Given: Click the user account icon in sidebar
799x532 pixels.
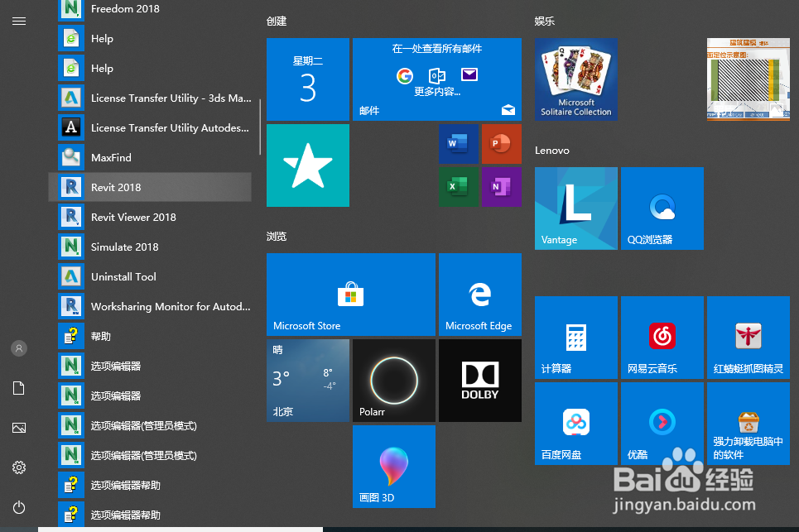Looking at the screenshot, I should pos(19,348).
